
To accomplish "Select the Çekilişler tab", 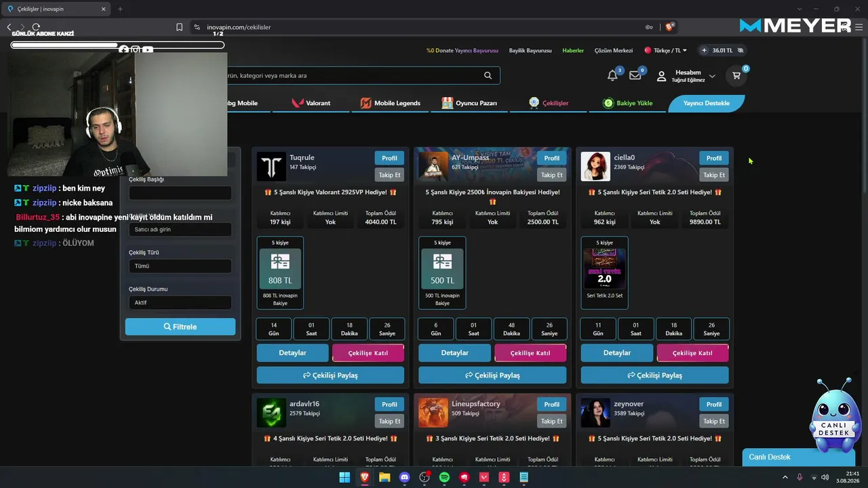I will pos(549,103).
